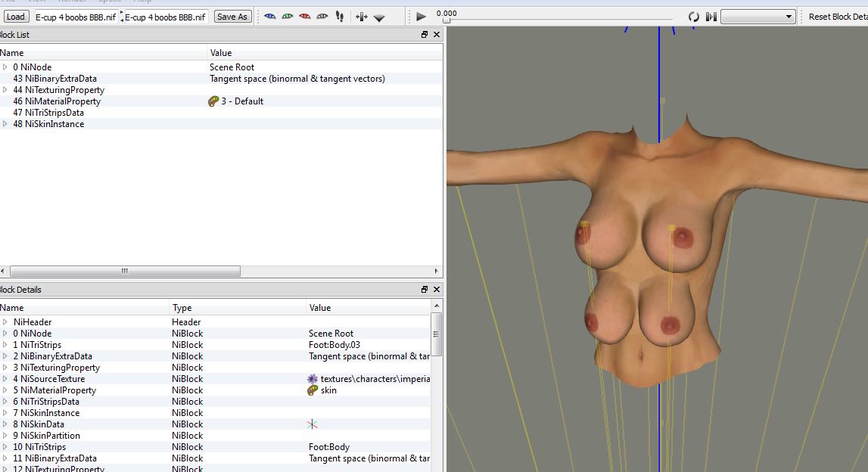The image size is (868, 472).
Task: Click the texture flower icon for NiSourceTexture
Action: pos(313,379)
